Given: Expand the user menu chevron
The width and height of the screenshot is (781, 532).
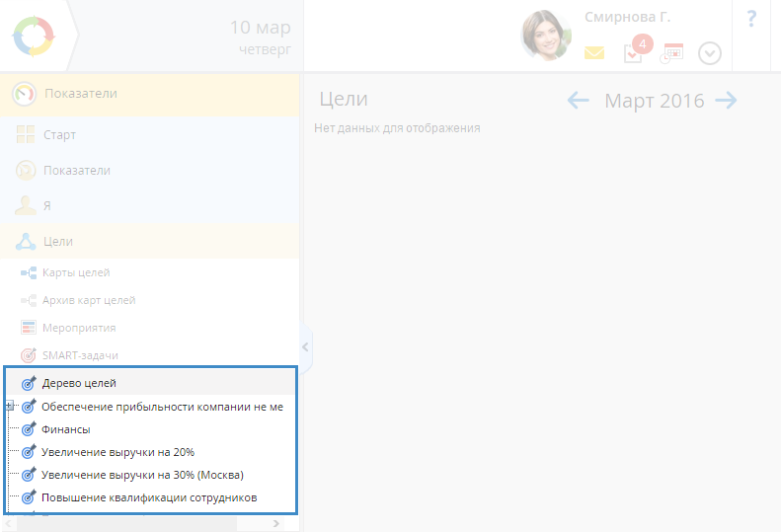Looking at the screenshot, I should point(709,53).
